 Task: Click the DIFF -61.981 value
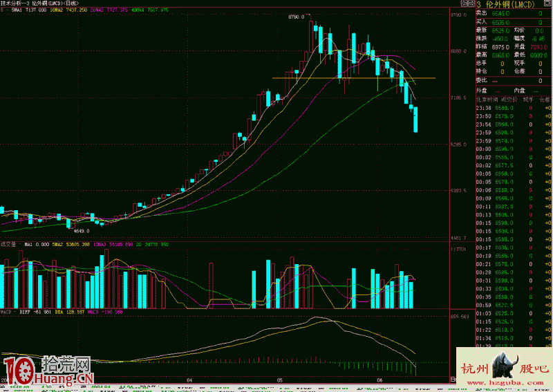[36, 312]
